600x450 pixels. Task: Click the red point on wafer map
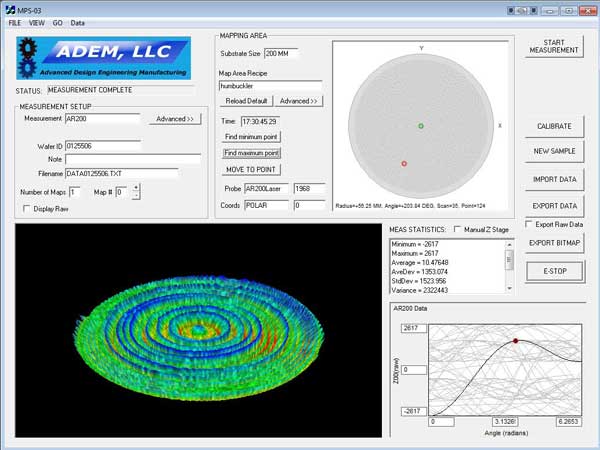pos(404,164)
